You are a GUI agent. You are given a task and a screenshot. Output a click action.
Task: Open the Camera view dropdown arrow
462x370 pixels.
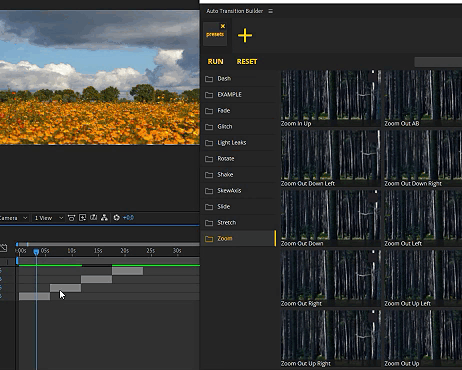pyautogui.click(x=25, y=218)
